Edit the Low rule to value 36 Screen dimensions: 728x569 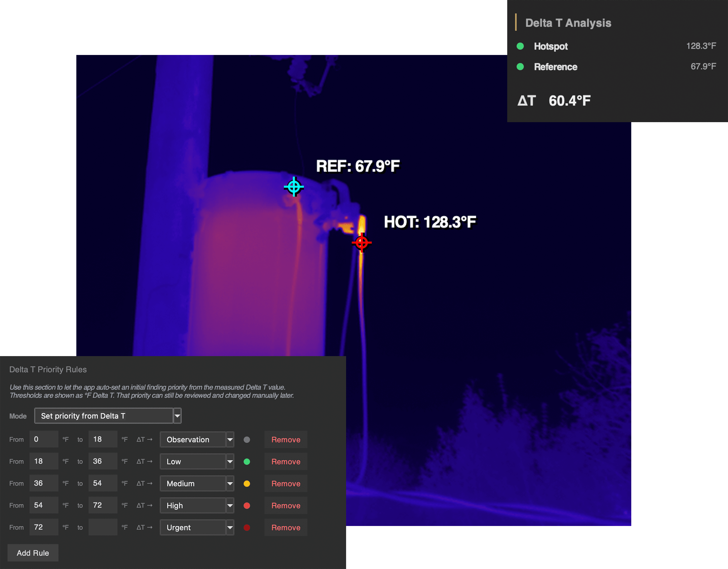[x=103, y=461]
